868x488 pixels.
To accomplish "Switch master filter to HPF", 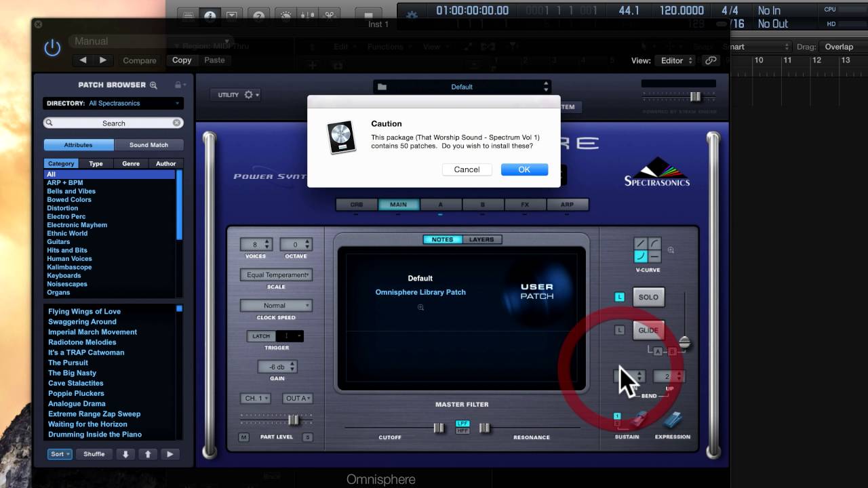I will tap(462, 430).
